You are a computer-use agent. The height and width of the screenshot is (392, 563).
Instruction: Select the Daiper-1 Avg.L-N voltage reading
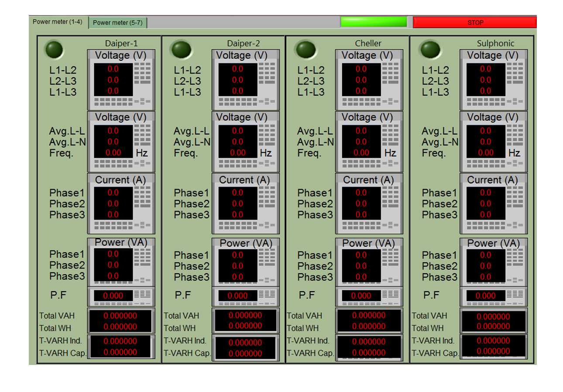tap(113, 142)
